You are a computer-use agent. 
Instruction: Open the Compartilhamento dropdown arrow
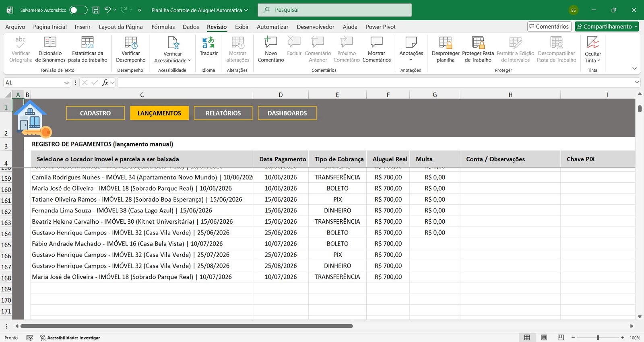[636, 27]
